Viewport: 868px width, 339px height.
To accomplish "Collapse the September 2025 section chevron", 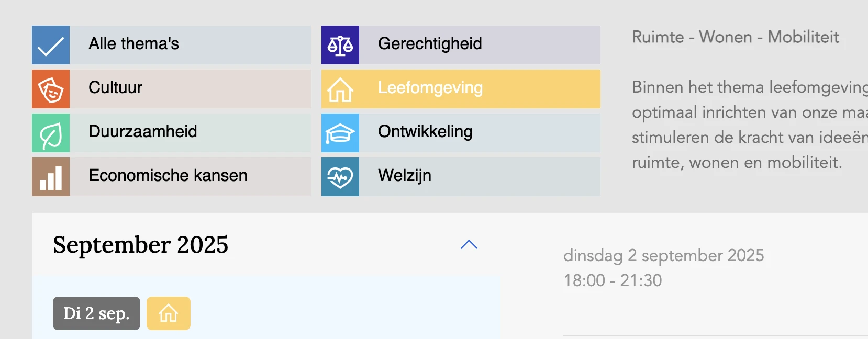I will tap(469, 245).
